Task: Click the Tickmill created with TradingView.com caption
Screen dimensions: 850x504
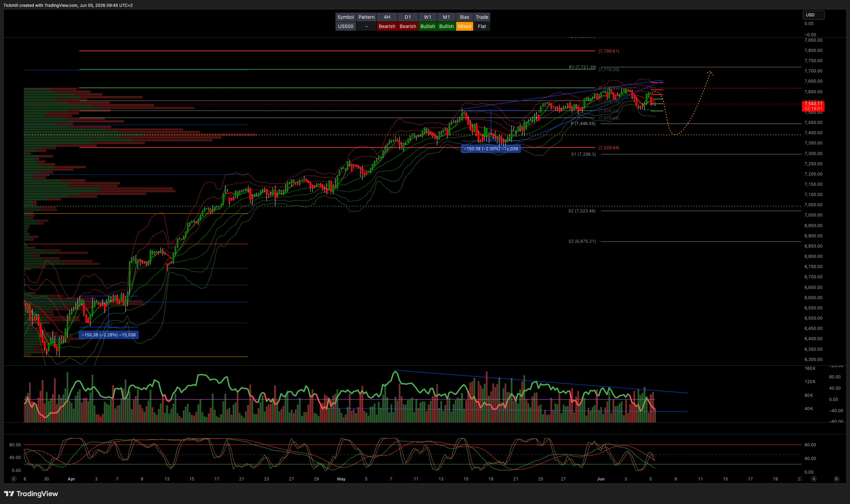Action: click(x=68, y=5)
